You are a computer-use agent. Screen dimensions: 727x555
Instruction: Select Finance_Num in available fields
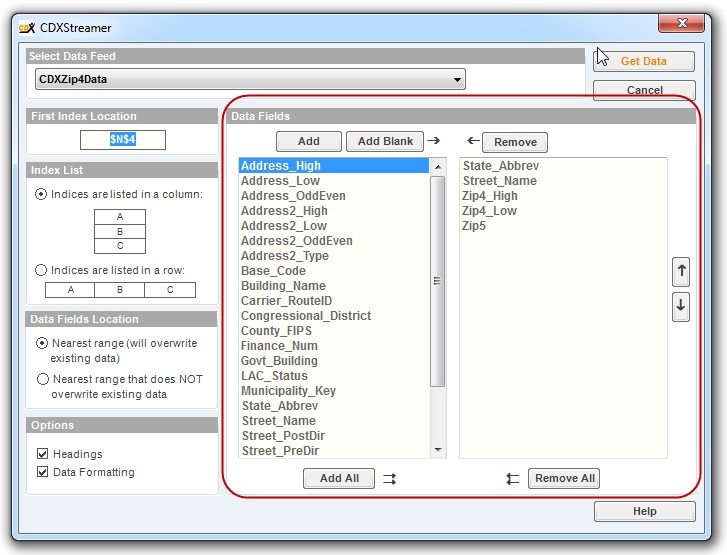tap(334, 346)
